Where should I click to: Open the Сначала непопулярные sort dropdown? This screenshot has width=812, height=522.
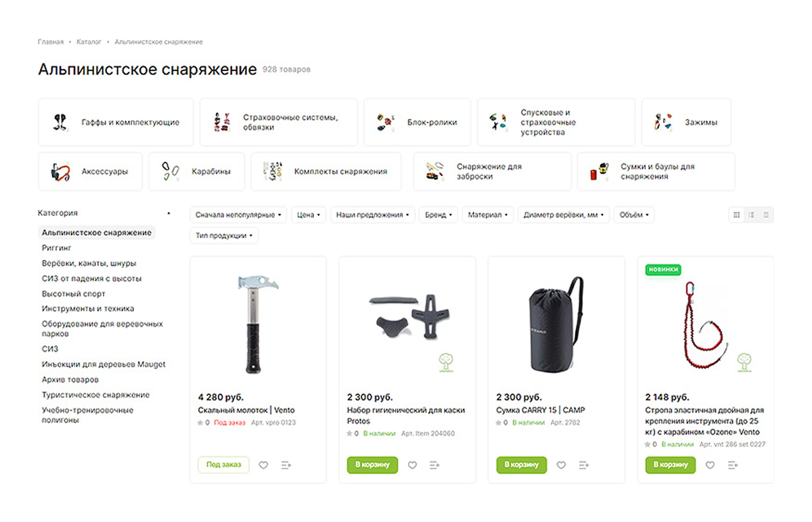coord(238,215)
